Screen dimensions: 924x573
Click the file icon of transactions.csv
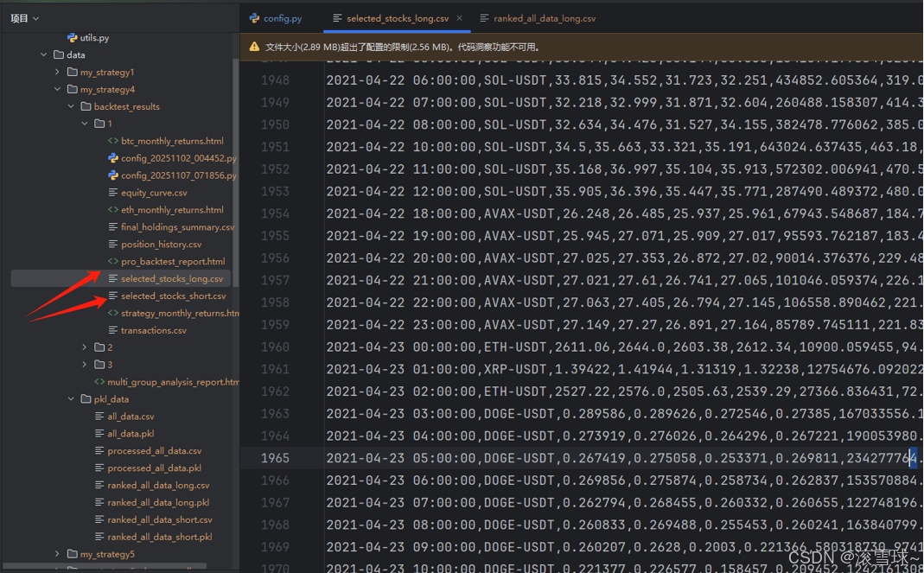pyautogui.click(x=113, y=330)
